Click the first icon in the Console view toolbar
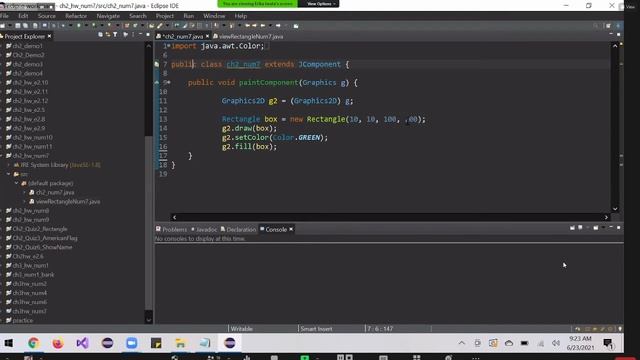 [x=572, y=227]
